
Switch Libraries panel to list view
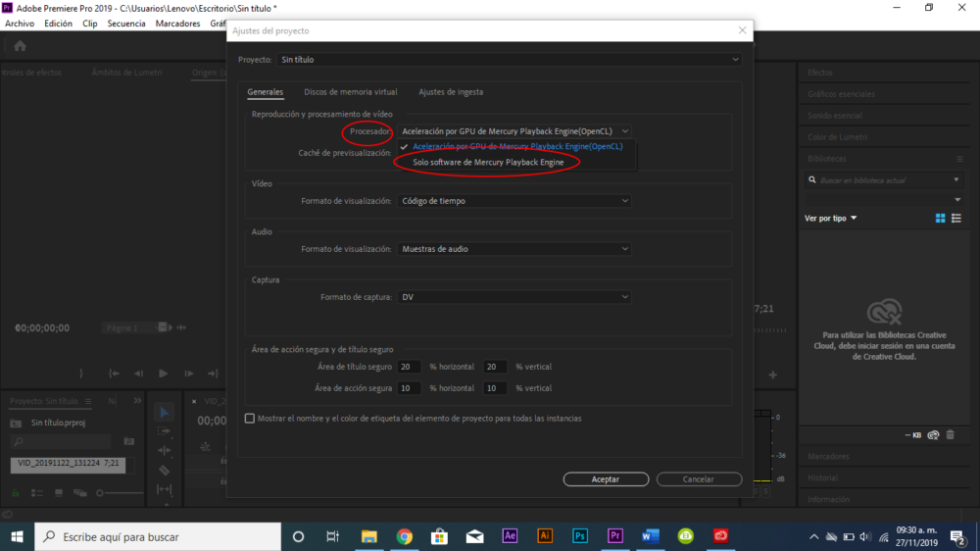pos(956,218)
